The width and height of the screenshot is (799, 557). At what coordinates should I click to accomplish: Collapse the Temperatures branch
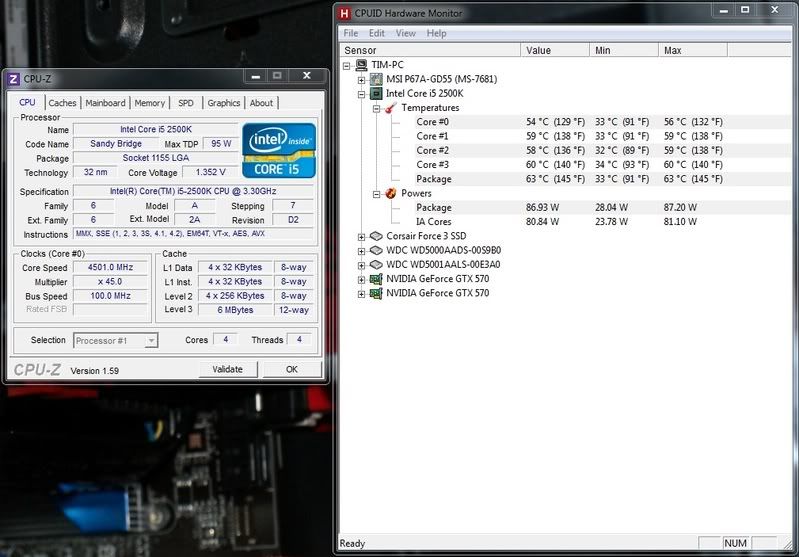376,109
